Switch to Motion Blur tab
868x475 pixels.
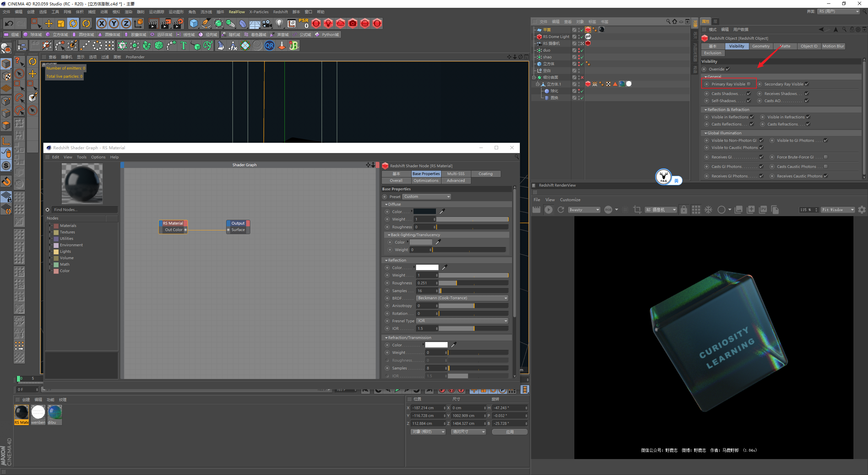pos(833,46)
